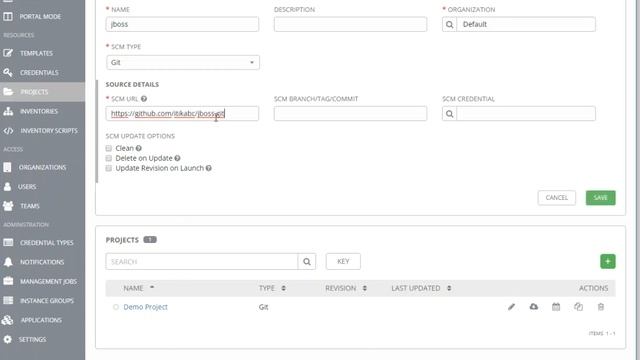The width and height of the screenshot is (640, 360).
Task: Open the Demo Project link
Action: pyautogui.click(x=145, y=307)
